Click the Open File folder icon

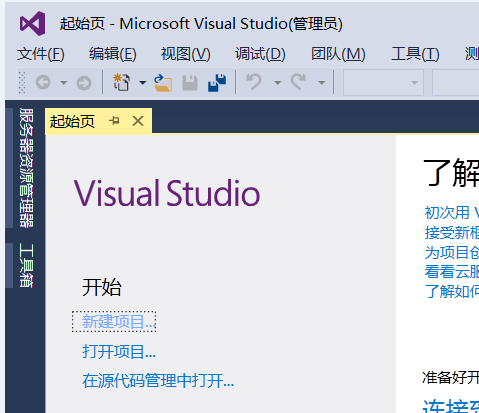[x=163, y=83]
